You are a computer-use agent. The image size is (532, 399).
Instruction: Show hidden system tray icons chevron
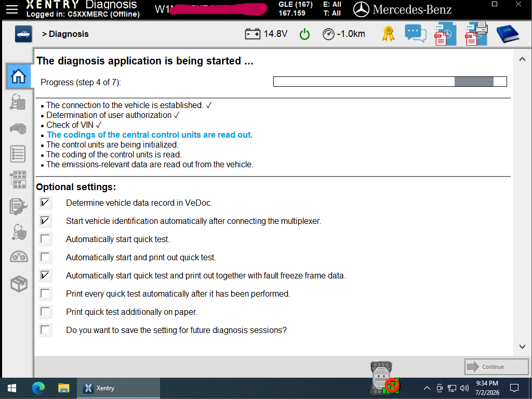pyautogui.click(x=427, y=388)
